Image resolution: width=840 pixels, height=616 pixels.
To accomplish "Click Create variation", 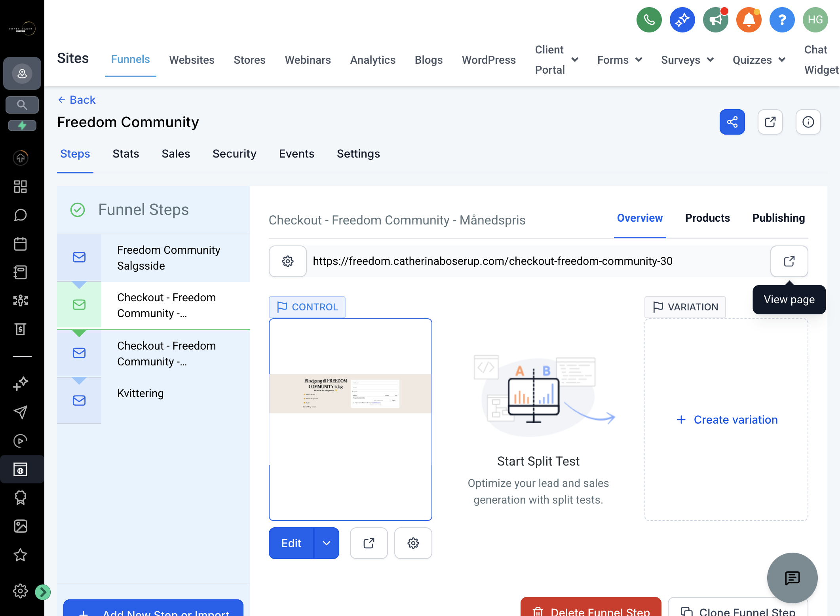I will (727, 420).
